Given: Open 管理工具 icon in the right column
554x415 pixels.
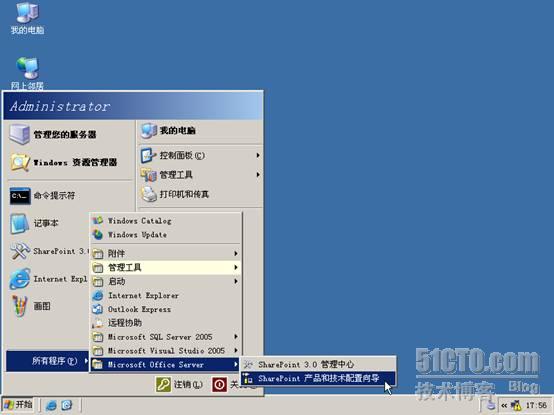Looking at the screenshot, I should tap(148, 175).
